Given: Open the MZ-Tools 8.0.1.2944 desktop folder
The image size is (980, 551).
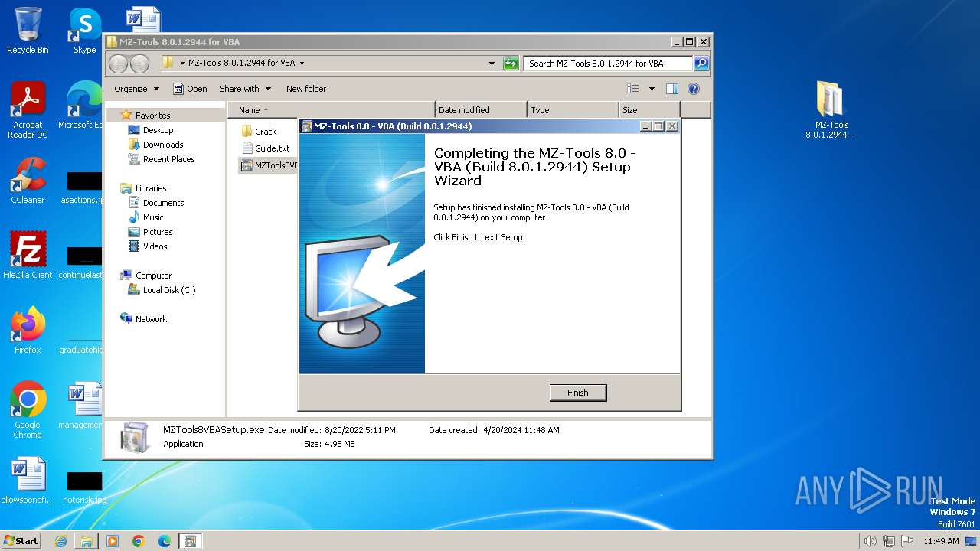Looking at the screenshot, I should click(831, 110).
